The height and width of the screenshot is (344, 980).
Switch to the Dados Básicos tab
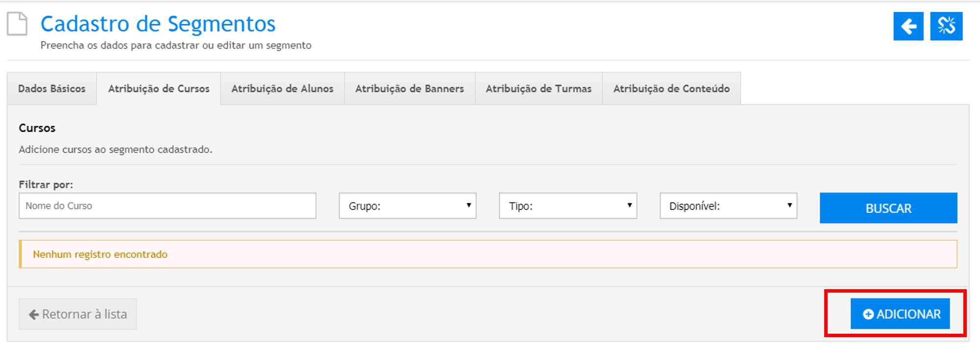pos(51,89)
